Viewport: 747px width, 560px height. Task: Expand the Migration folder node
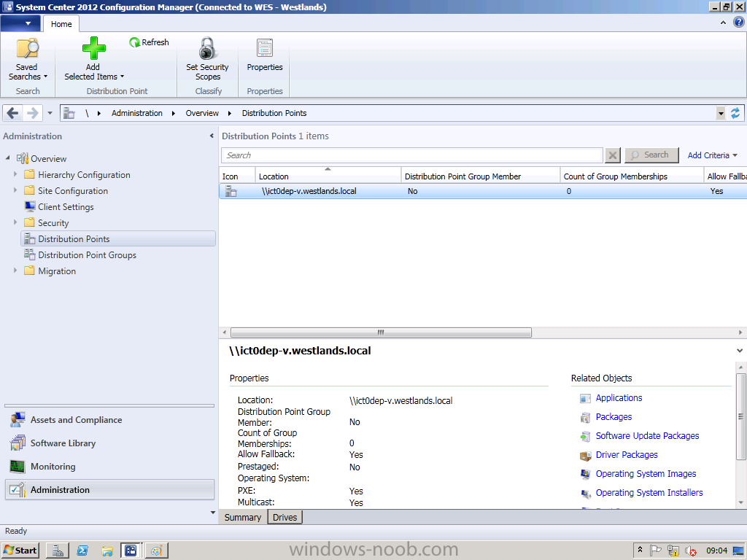coord(15,271)
